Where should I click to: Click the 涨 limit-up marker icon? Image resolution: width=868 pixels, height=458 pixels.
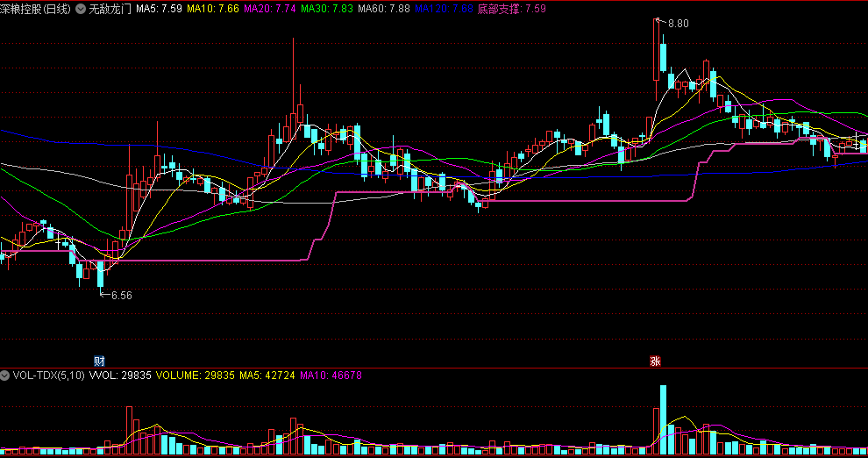[656, 361]
